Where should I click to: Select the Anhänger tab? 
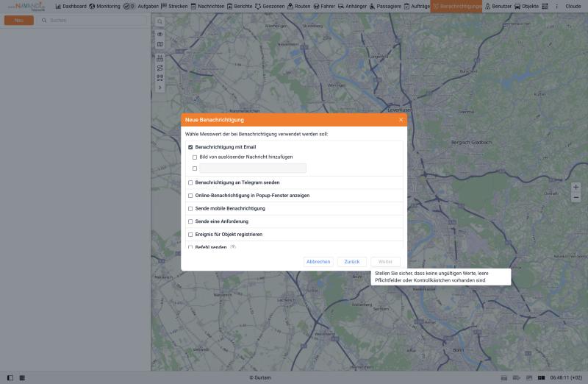click(352, 7)
